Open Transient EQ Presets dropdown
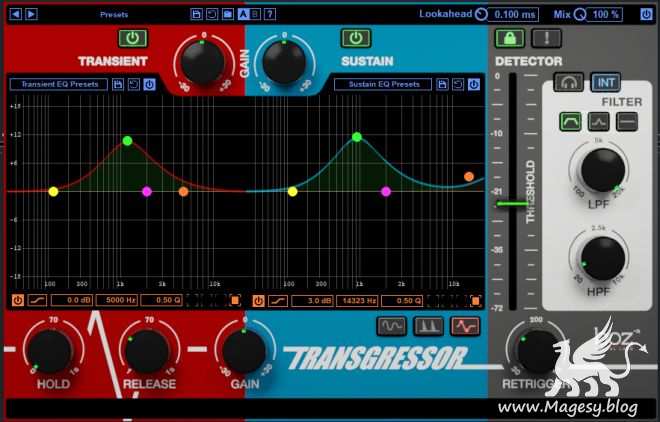Image resolution: width=660 pixels, height=422 pixels. (x=59, y=84)
